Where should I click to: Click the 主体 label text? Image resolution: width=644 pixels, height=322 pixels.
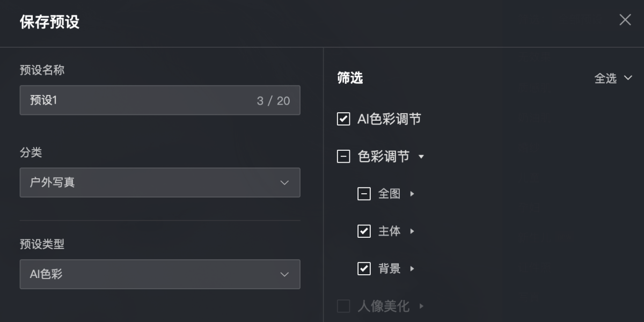[x=389, y=231]
